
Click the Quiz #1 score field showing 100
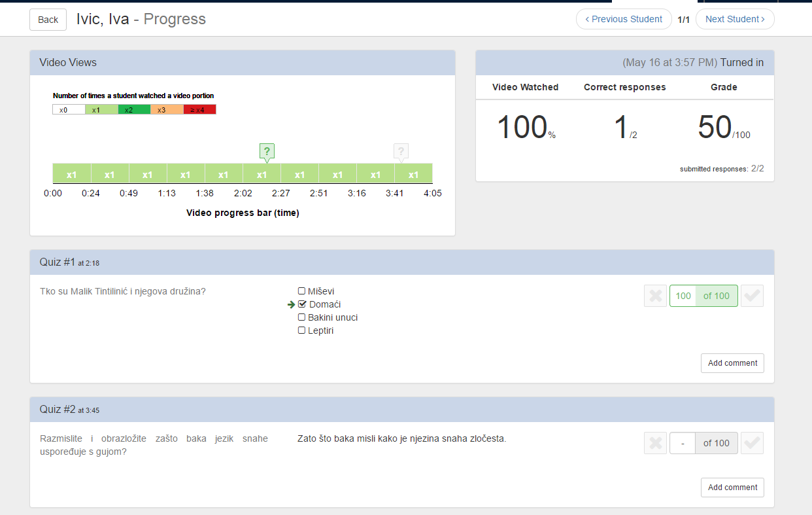683,296
